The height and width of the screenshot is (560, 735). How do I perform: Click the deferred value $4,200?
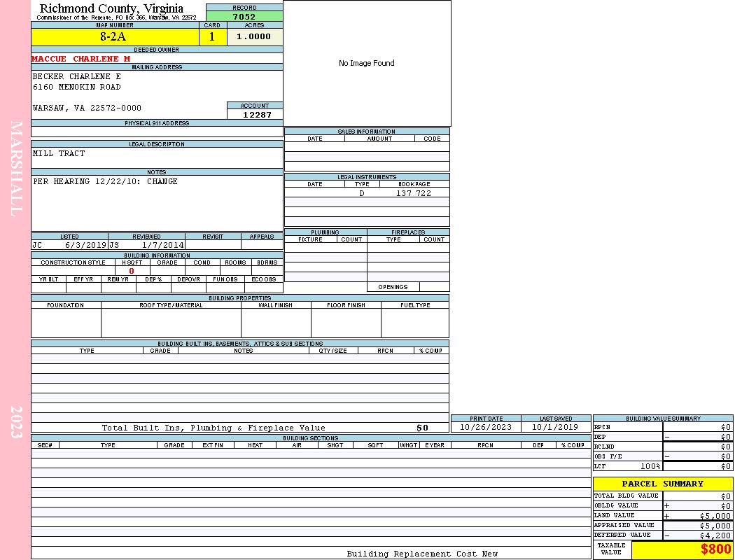(715, 535)
